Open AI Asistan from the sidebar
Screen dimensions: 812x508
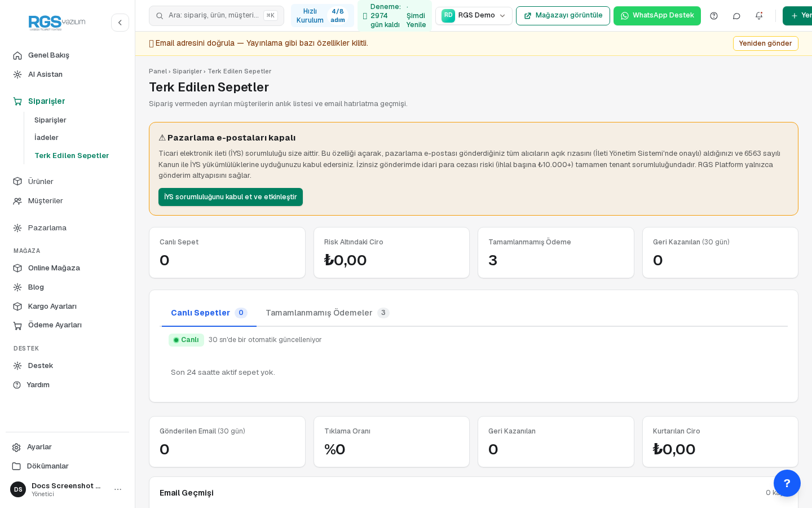coord(68,75)
